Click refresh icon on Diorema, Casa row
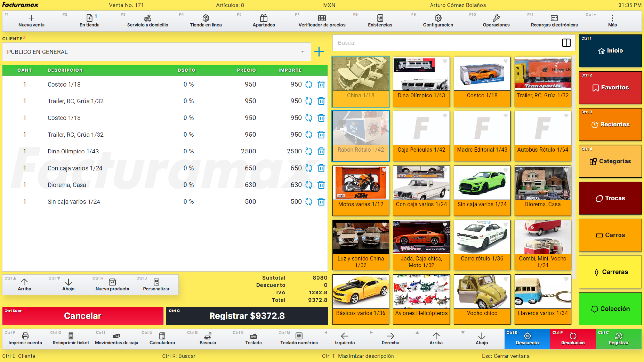 click(308, 185)
